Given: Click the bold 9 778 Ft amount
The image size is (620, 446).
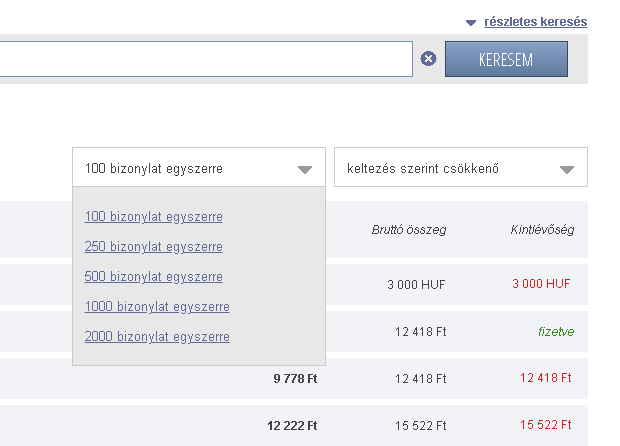Looking at the screenshot, I should (295, 378).
